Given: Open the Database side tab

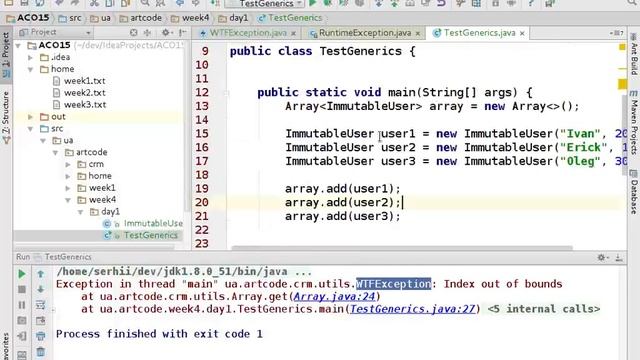Looking at the screenshot, I should 633,192.
